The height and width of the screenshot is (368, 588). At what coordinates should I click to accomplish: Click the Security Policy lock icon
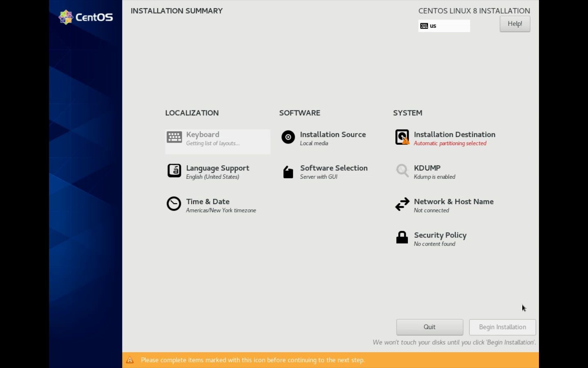(402, 237)
